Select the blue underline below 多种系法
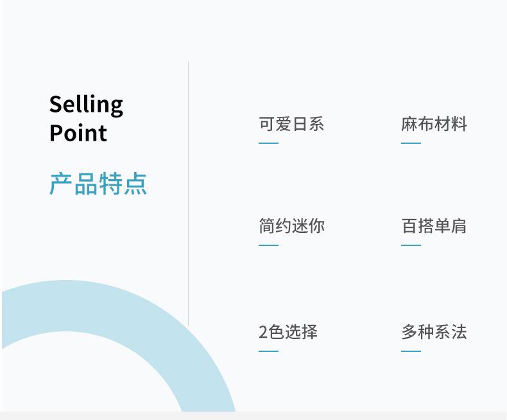The width and height of the screenshot is (507, 420). pos(411,351)
